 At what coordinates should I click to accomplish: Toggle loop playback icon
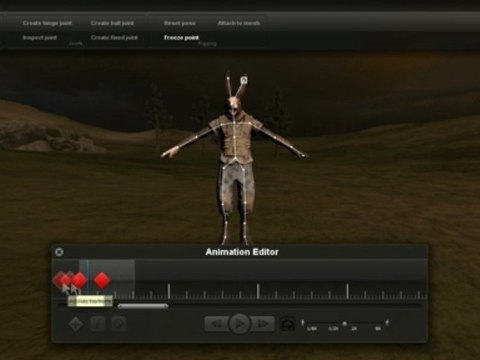coord(287,324)
